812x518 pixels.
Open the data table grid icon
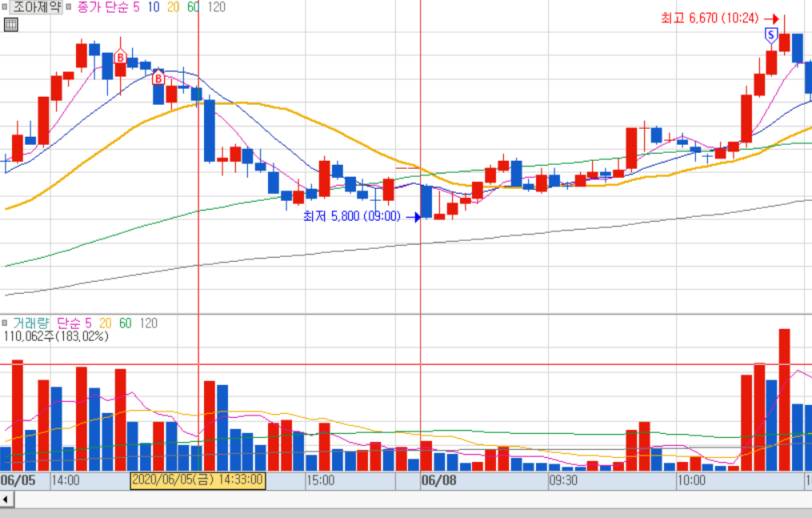point(11,24)
